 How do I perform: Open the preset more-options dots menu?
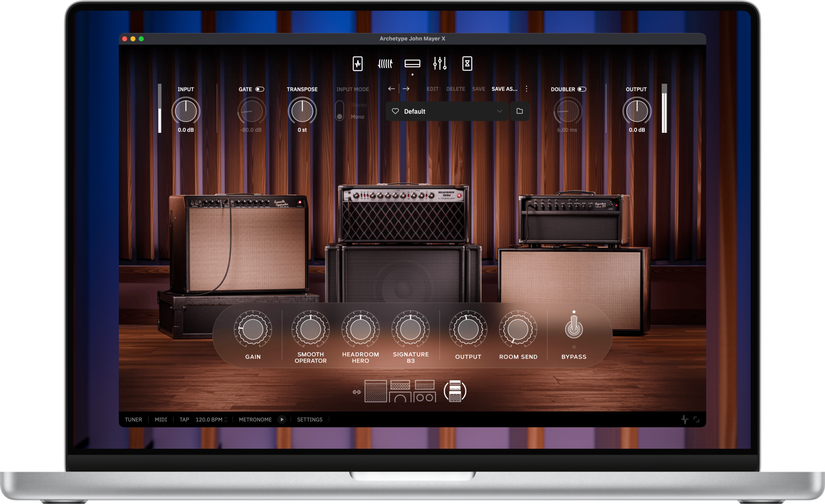tap(526, 89)
